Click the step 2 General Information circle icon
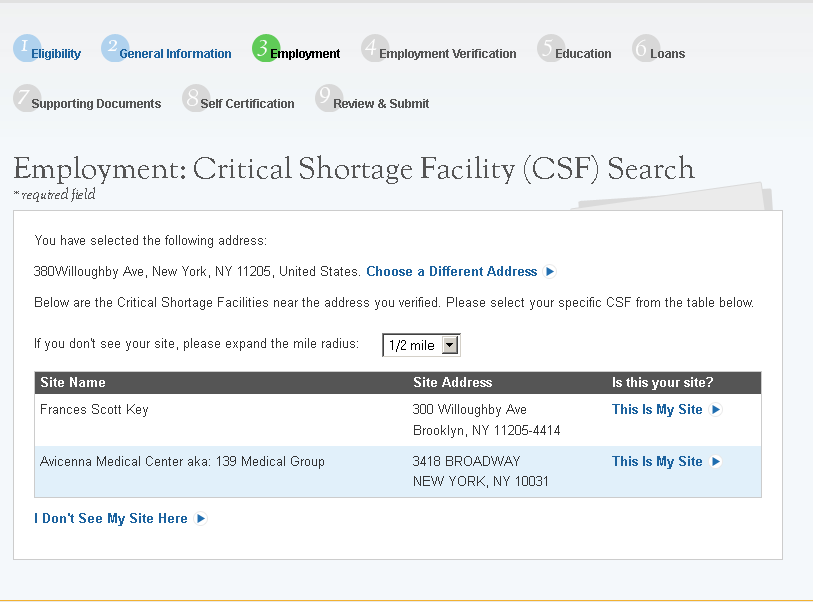Viewport: 813px width, 602px height. click(x=114, y=48)
